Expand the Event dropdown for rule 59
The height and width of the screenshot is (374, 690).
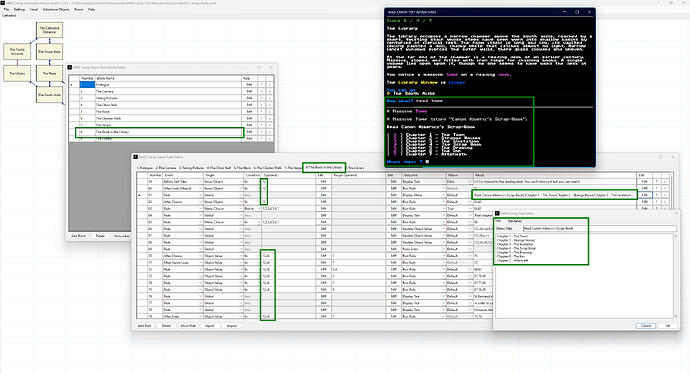point(201,181)
